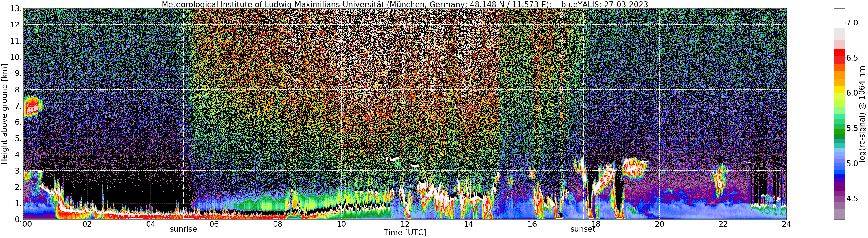
Task: Click the '1.' tick on the height axis
Action: [18, 203]
